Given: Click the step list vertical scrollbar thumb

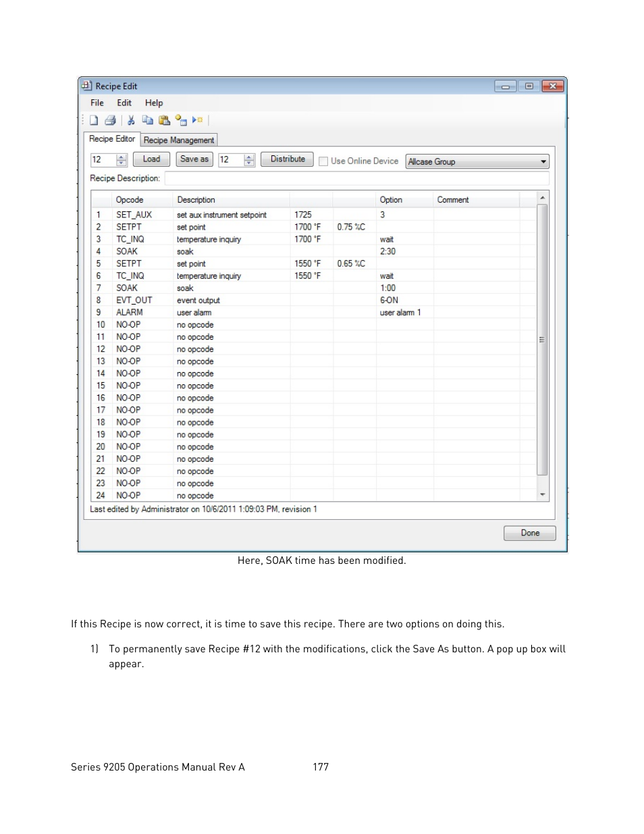Looking at the screenshot, I should 542,340.
